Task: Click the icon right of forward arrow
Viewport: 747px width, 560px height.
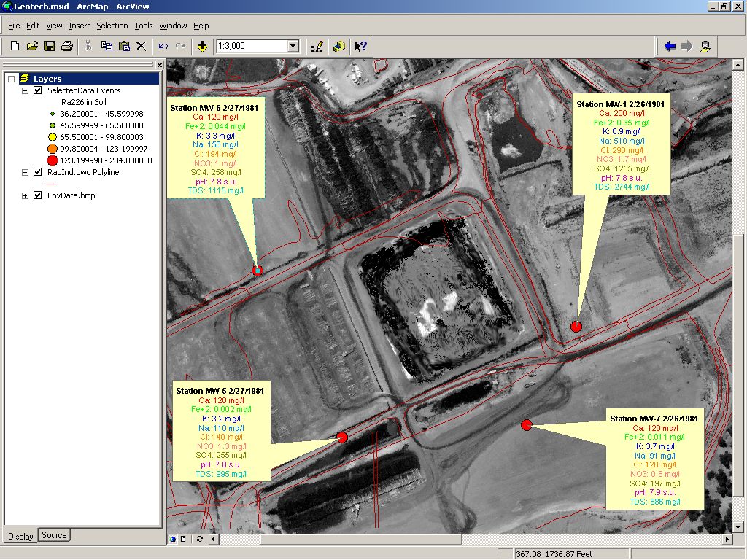Action: click(705, 46)
